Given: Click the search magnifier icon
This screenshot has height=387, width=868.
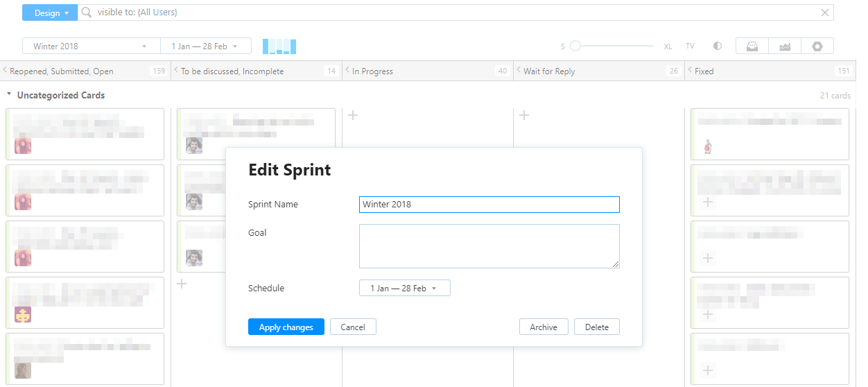Looking at the screenshot, I should 87,12.
